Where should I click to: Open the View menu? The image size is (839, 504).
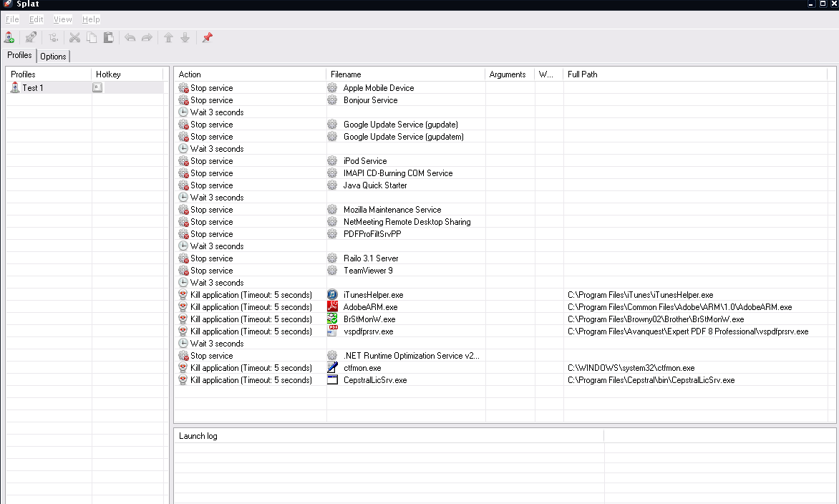[62, 19]
